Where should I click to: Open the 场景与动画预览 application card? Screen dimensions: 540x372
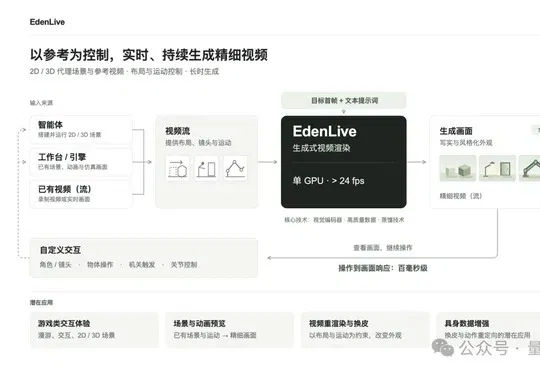click(230, 330)
